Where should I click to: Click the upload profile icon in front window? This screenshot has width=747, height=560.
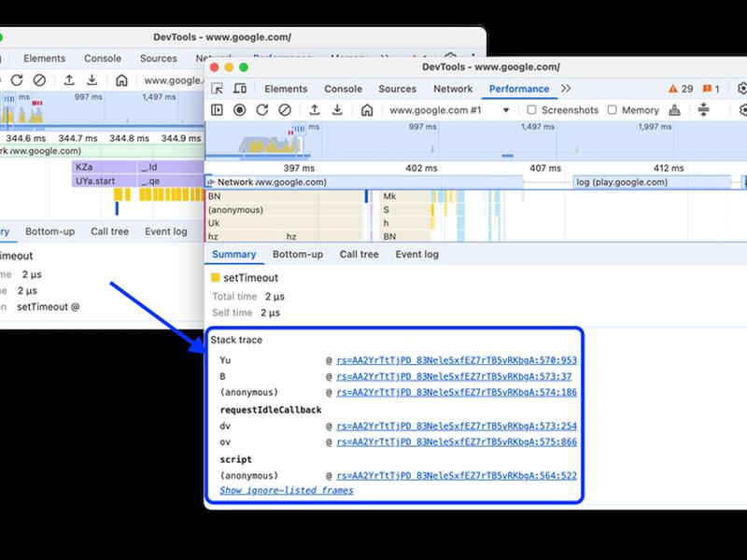click(315, 110)
